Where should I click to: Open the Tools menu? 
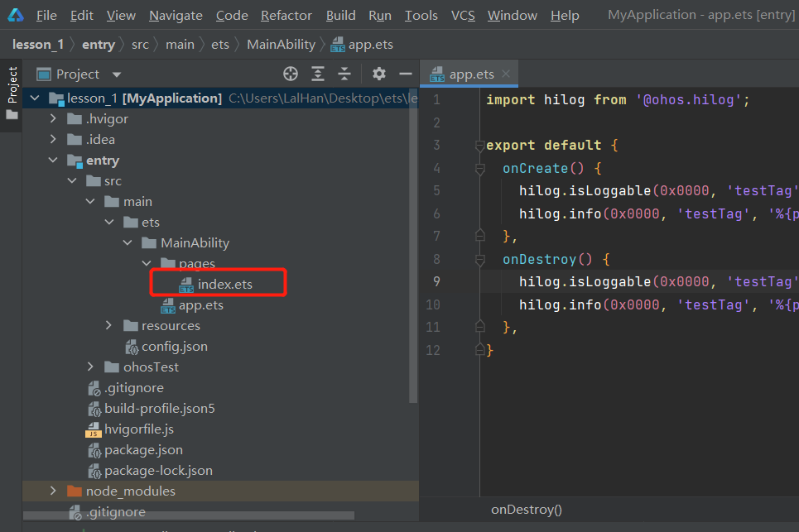coord(421,16)
